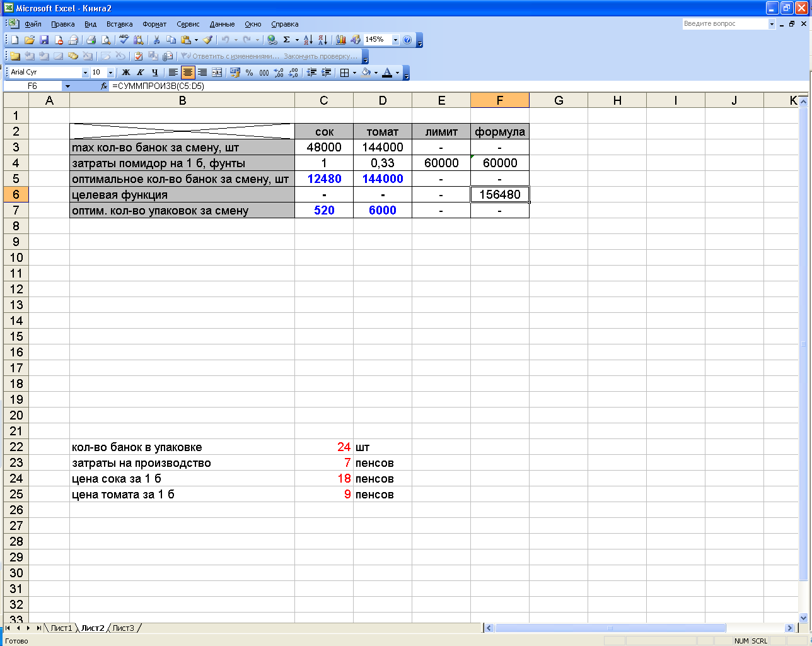
Task: Launch the Chart Wizard
Action: [x=341, y=40]
